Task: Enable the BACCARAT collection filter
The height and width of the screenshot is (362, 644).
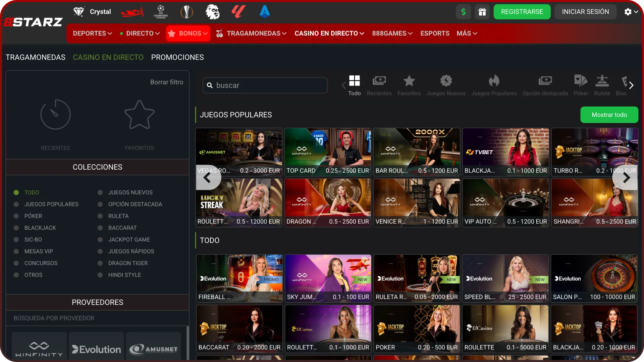Action: coord(99,228)
